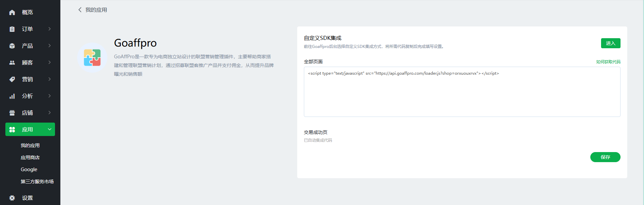Viewport: 644px width, 205px height.
Task: Expand the 店铺 submenu chevron
Action: coord(50,113)
